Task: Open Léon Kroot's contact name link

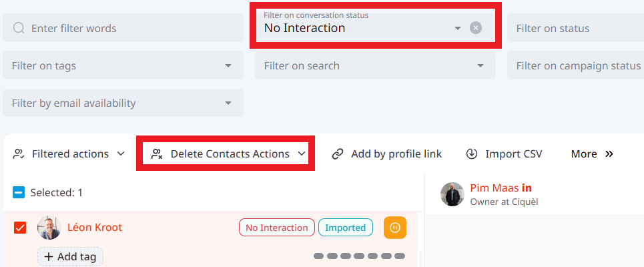Action: (95, 228)
